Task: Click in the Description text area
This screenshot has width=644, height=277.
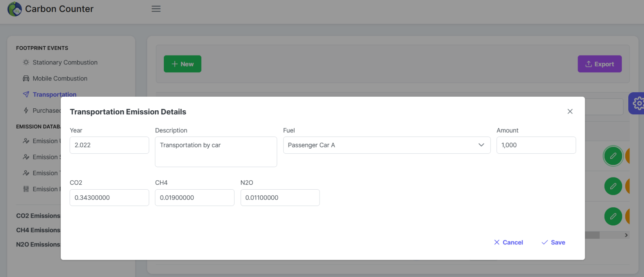Action: (216, 152)
